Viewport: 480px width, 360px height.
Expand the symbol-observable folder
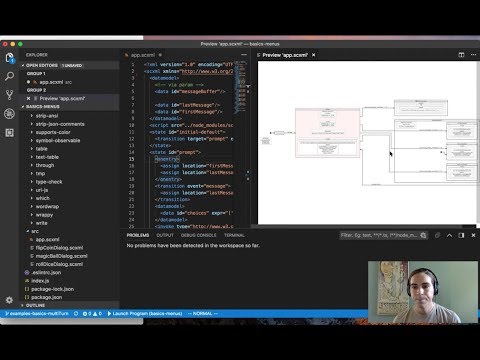click(x=58, y=140)
